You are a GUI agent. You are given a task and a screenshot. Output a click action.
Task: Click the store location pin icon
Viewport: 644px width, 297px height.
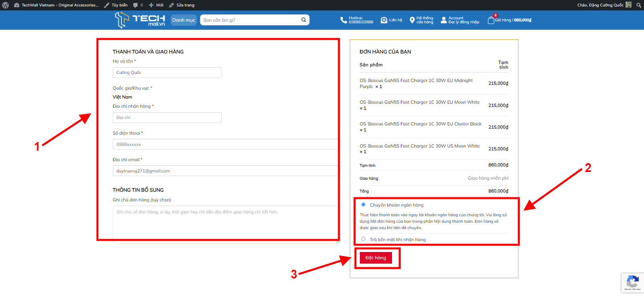(412, 20)
